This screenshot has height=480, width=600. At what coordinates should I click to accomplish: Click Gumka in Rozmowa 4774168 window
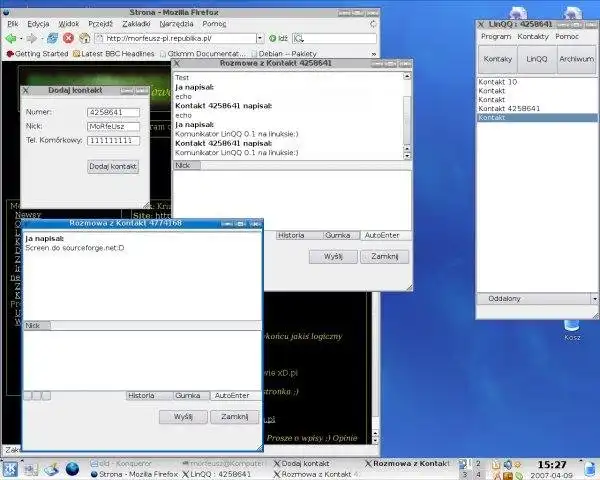click(191, 395)
